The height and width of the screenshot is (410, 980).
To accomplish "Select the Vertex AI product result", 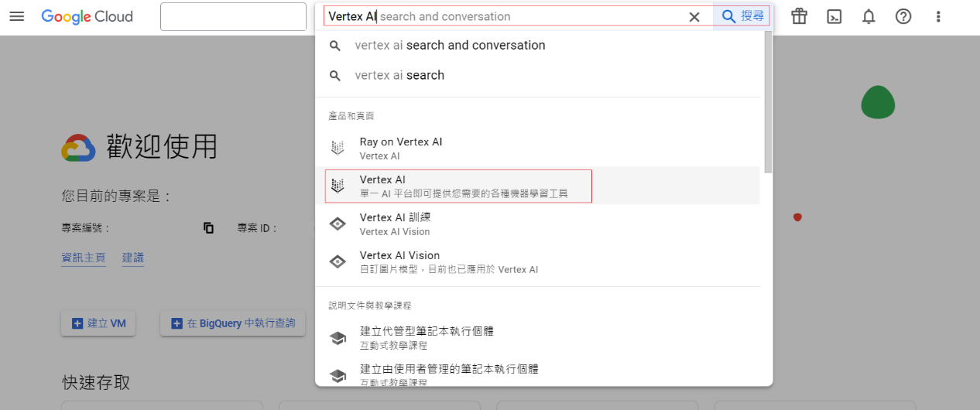I will (458, 186).
